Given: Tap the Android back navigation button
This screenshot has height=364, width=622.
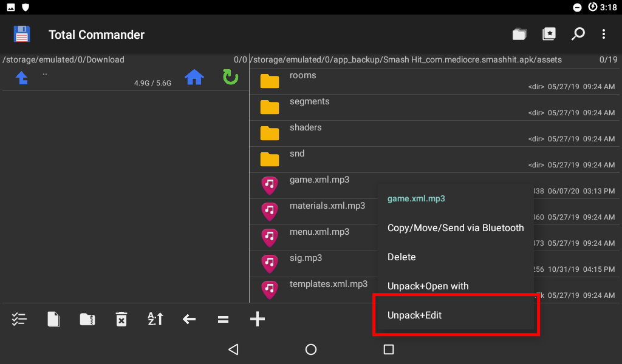Looking at the screenshot, I should click(x=234, y=349).
